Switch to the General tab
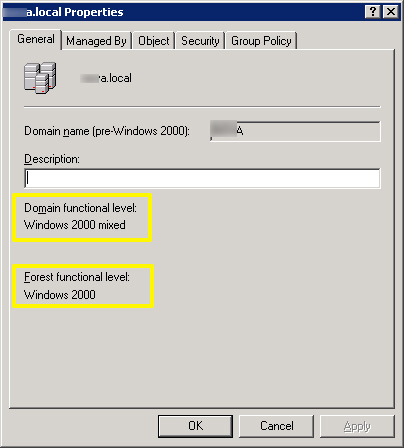The image size is (404, 448). point(36,39)
